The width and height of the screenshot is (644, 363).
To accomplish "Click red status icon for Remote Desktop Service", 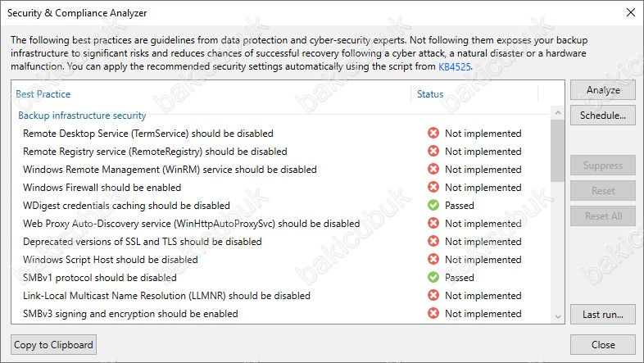I will point(433,134).
